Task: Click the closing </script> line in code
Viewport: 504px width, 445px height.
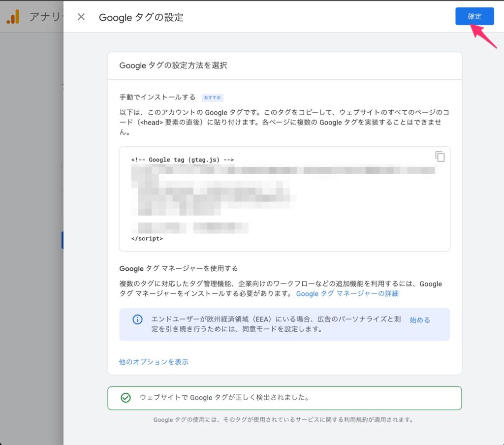Action: coord(147,238)
